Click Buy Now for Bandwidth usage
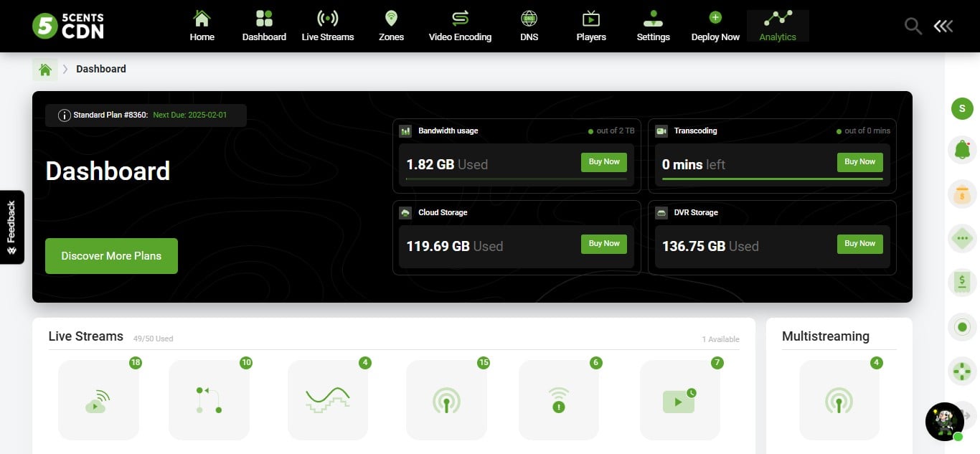This screenshot has width=980, height=454. (604, 162)
